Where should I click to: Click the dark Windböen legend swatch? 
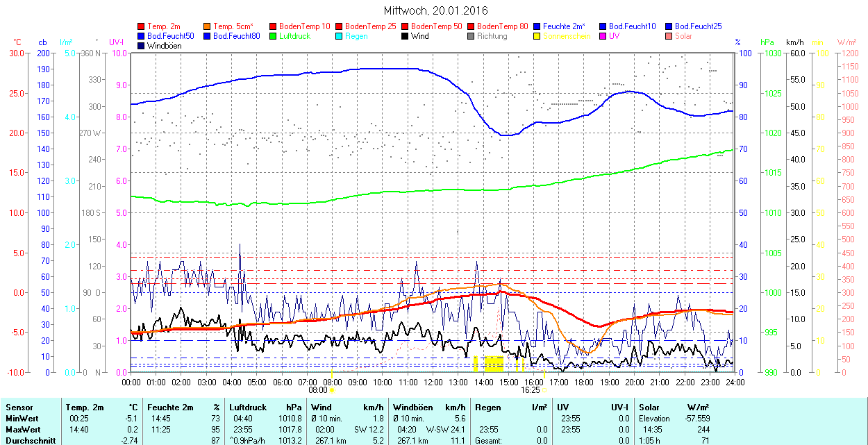(x=142, y=46)
